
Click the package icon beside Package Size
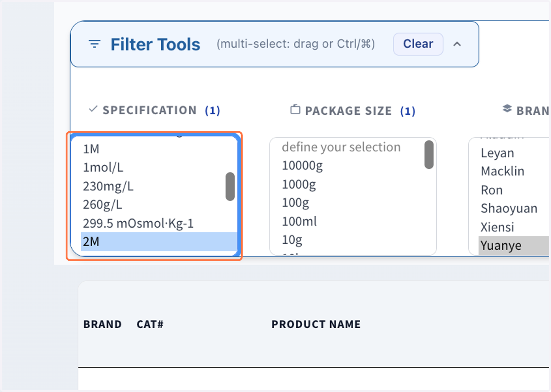click(x=295, y=110)
